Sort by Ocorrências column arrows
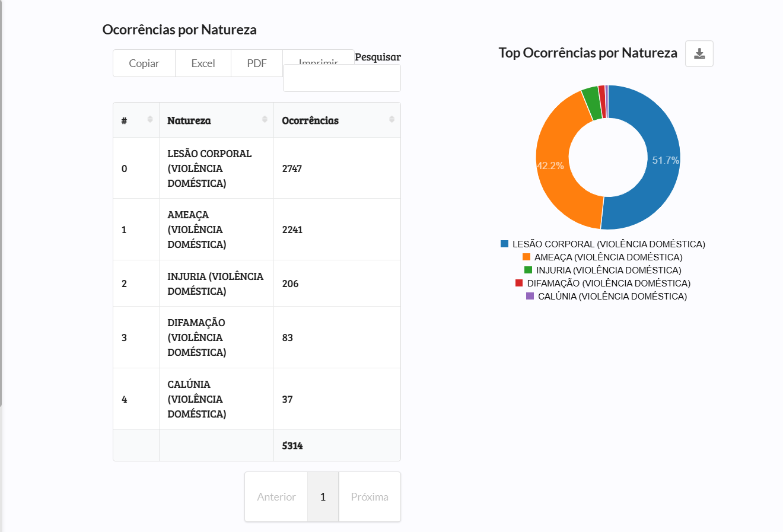783x532 pixels. (x=391, y=120)
